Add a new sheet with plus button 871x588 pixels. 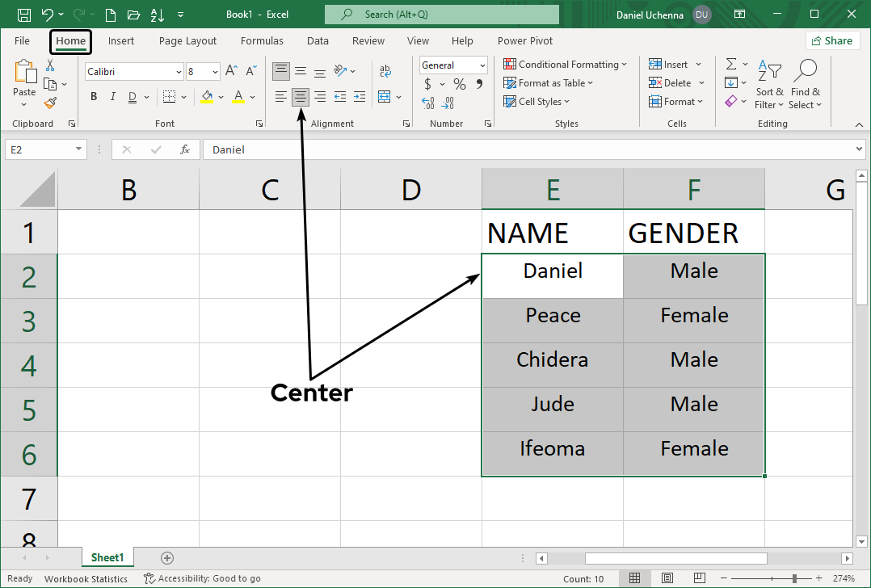point(167,557)
